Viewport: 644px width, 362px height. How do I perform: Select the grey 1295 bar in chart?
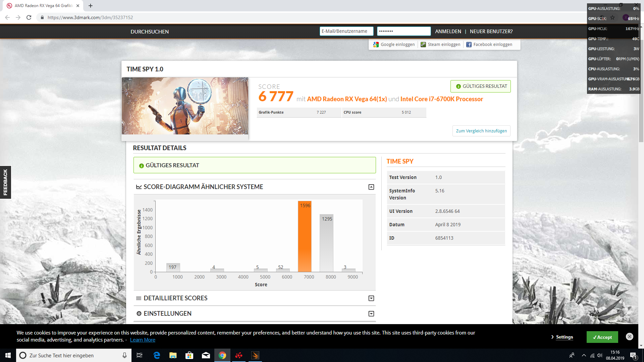point(326,243)
